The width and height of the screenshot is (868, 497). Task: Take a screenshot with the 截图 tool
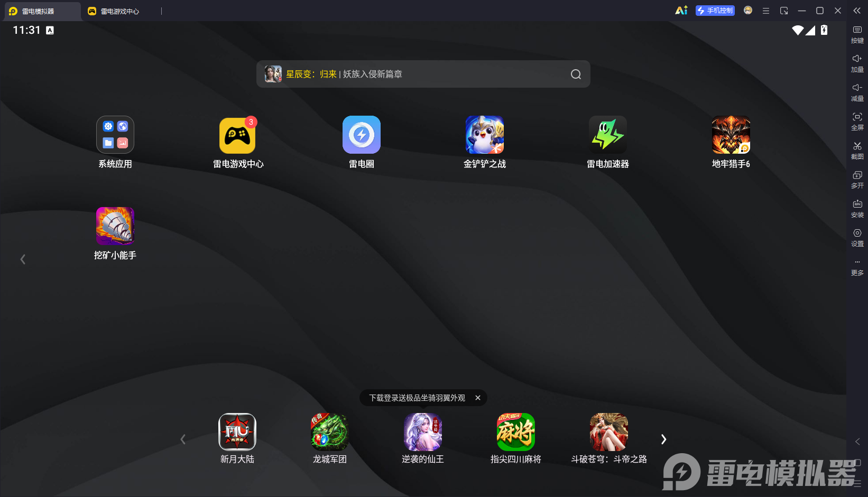point(857,151)
